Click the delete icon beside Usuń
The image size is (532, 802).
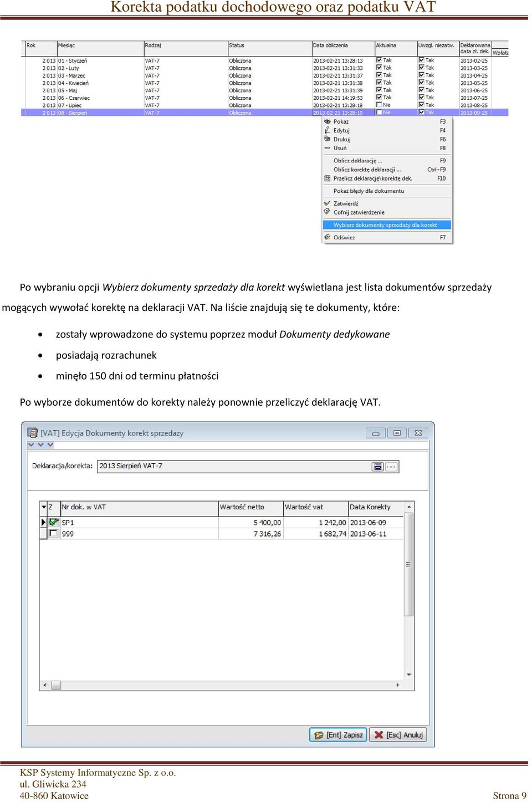pyautogui.click(x=327, y=148)
